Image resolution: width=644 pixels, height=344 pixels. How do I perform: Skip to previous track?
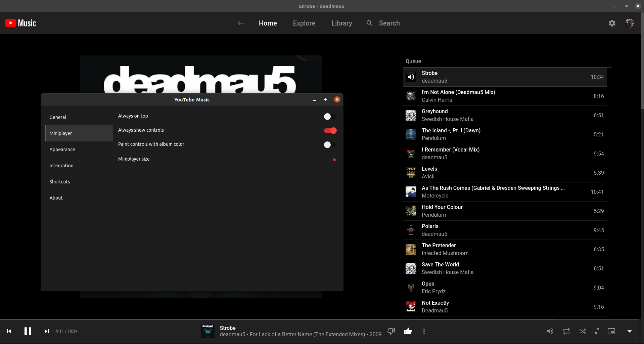pos(9,331)
